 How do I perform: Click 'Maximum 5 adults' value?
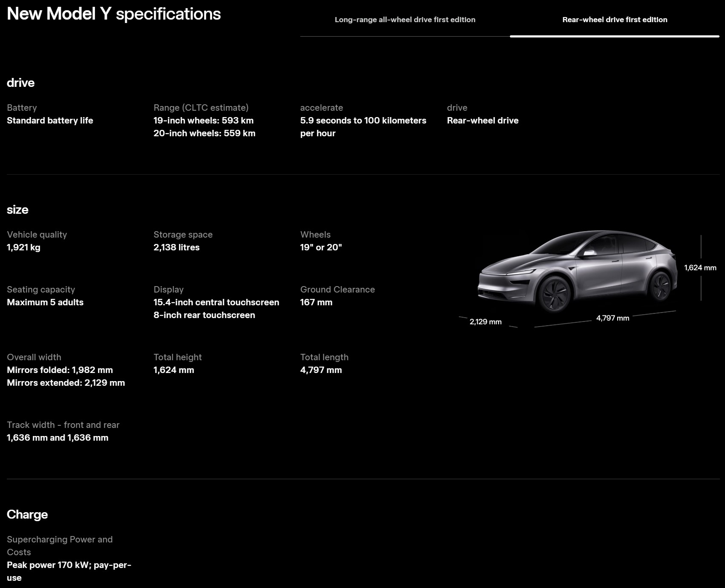click(45, 302)
